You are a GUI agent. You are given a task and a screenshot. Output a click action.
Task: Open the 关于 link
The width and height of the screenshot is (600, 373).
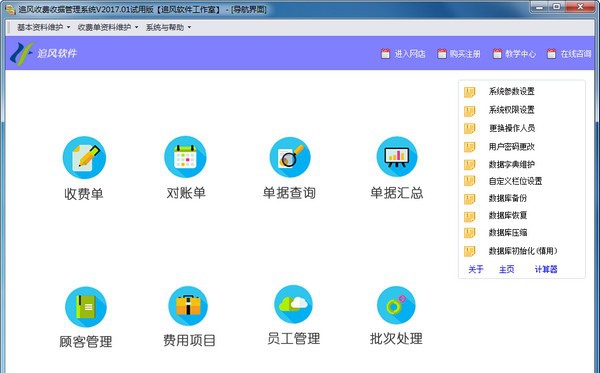(x=476, y=269)
